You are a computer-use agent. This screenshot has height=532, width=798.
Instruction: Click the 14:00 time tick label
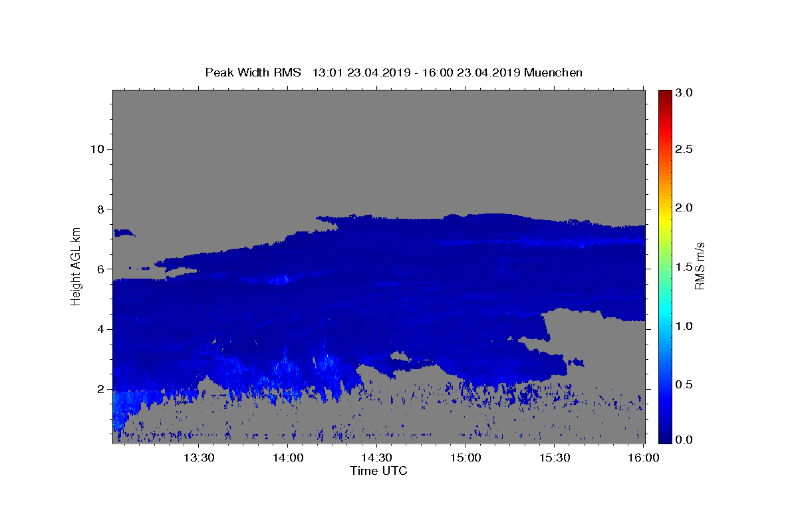(288, 458)
